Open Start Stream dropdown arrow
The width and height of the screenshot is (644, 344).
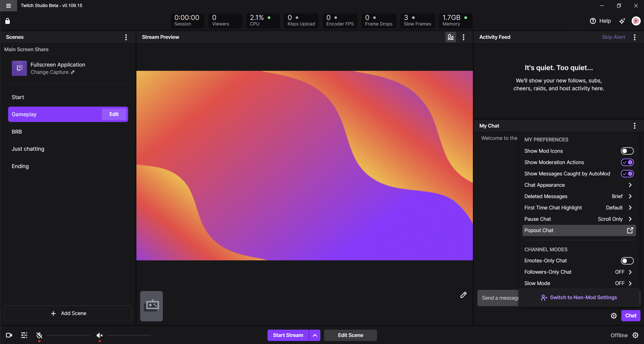tap(315, 335)
